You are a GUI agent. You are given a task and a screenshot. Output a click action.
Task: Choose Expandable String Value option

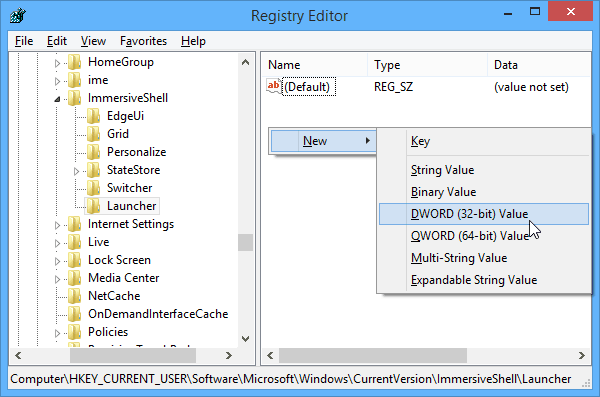[x=484, y=280]
